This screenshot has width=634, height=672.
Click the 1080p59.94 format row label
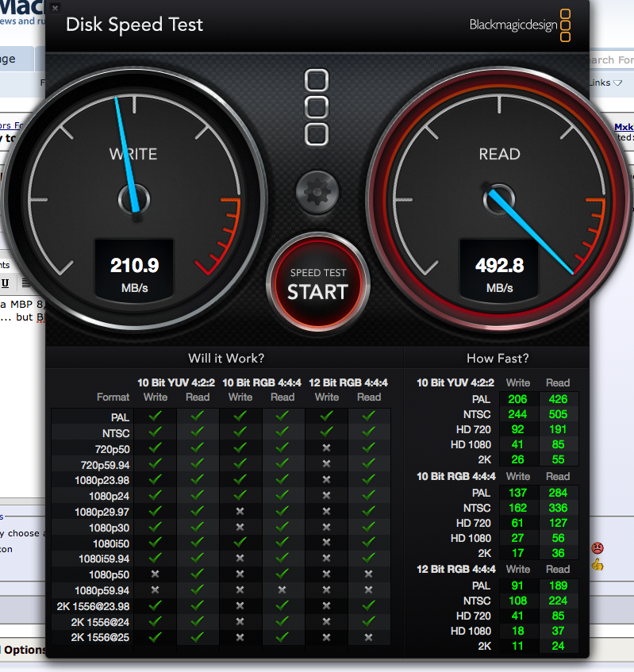102,590
